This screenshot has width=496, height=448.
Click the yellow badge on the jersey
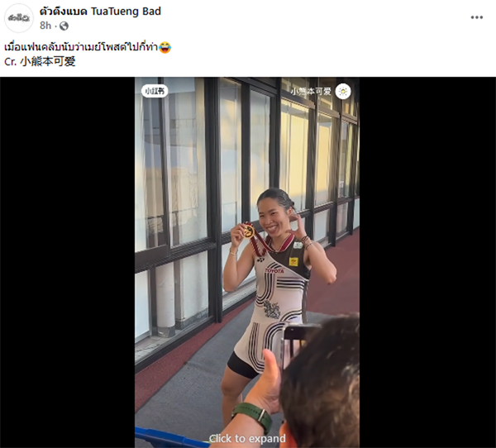[x=293, y=262]
